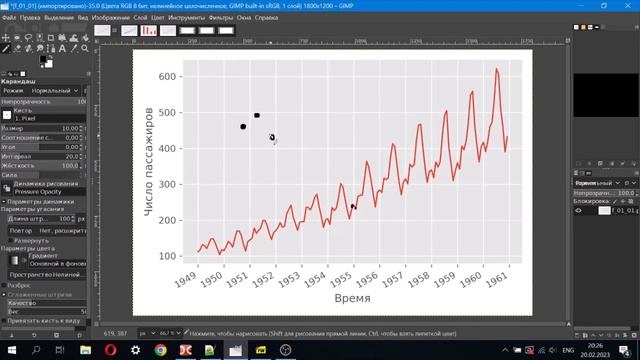Click the Размер size field 10,00
The image size is (640, 360).
pyautogui.click(x=40, y=128)
